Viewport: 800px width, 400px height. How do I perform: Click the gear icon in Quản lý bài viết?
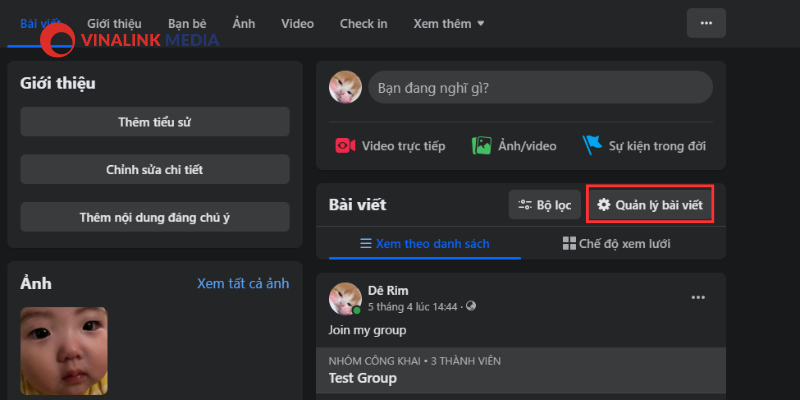click(x=604, y=205)
